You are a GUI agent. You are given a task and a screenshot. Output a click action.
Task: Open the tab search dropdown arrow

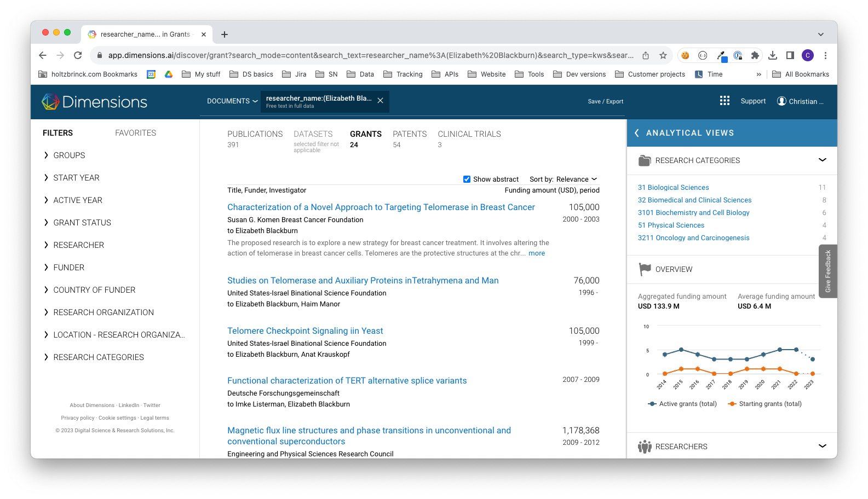(x=821, y=34)
